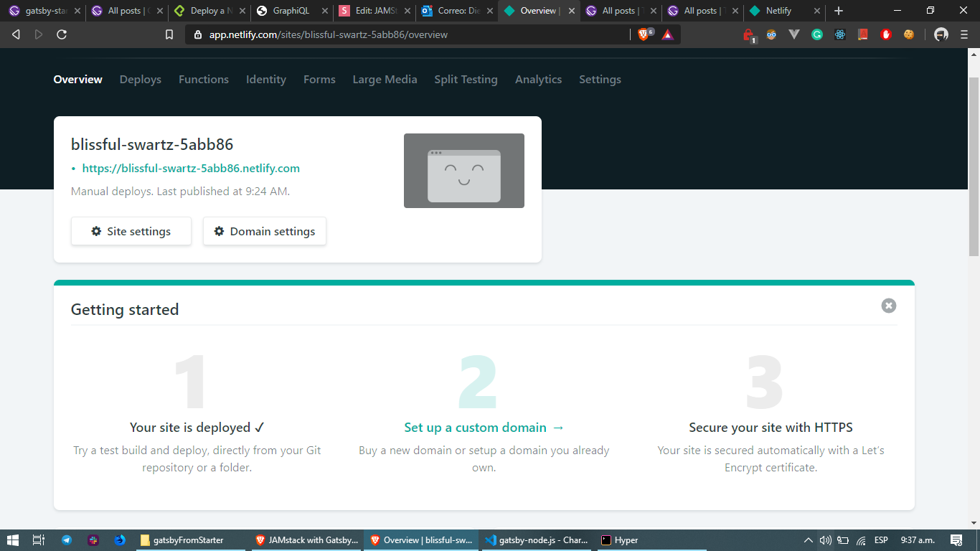Select the Overview navigation tab

pyautogui.click(x=78, y=80)
